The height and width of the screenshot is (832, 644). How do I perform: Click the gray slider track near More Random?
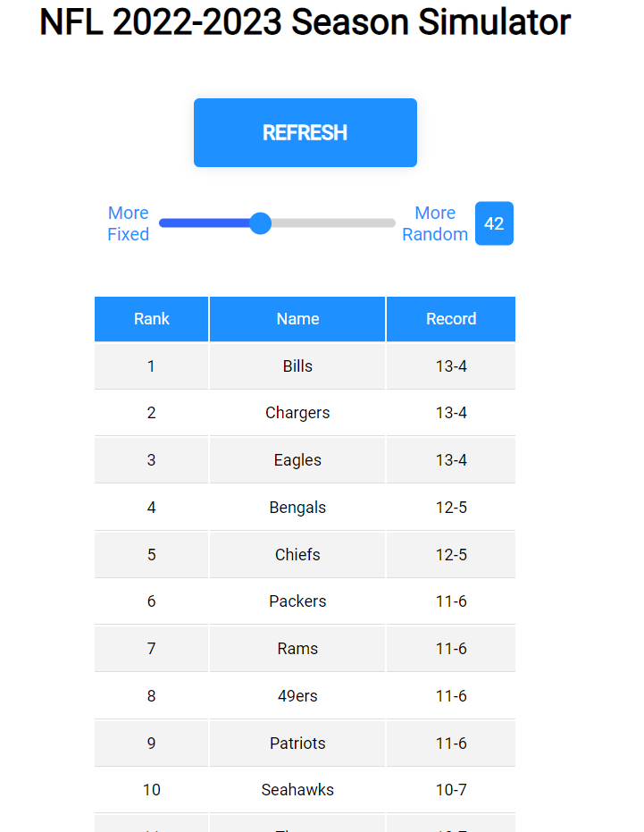pos(333,223)
